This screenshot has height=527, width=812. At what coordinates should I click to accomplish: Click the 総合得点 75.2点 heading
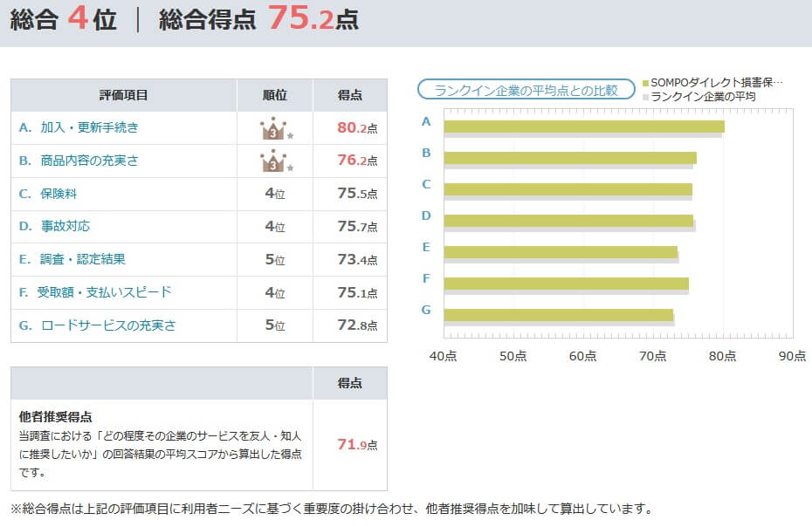point(258,19)
